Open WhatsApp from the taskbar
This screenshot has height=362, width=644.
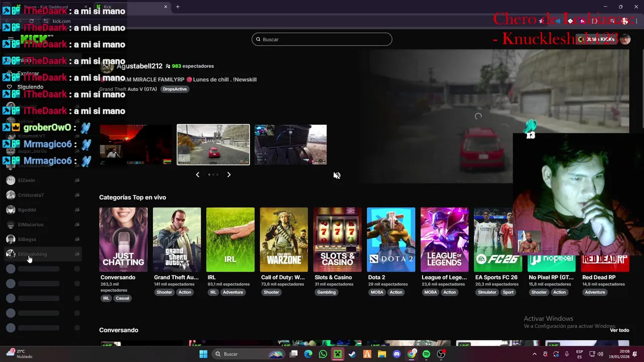[x=323, y=354]
